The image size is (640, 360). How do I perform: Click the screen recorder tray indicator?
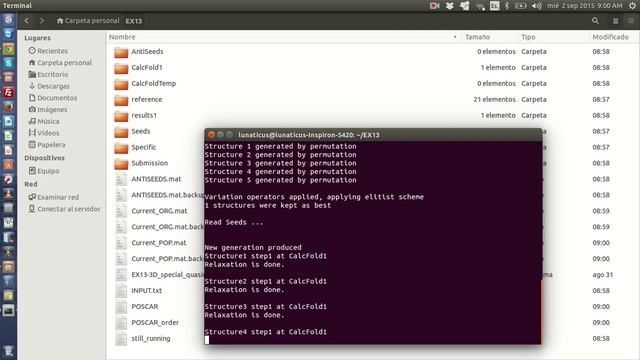(x=435, y=6)
